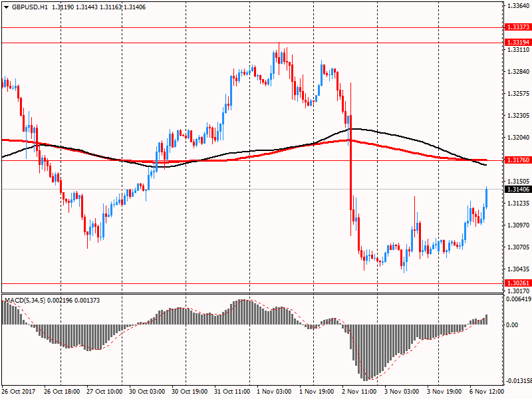Click the 1.32840 price scale value
The height and width of the screenshot is (399, 532).
pos(519,72)
